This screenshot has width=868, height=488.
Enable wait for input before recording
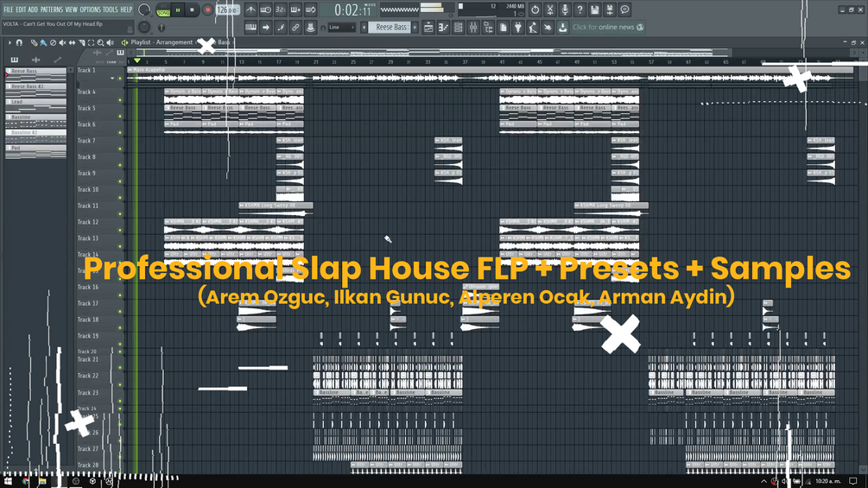click(266, 10)
